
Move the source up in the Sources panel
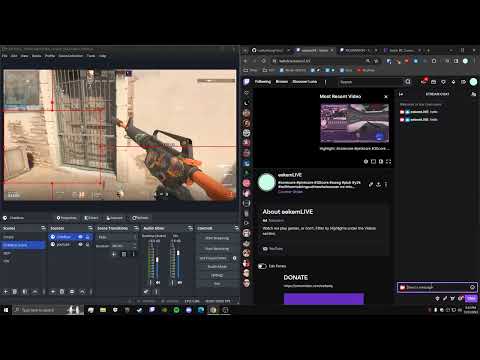point(82,292)
